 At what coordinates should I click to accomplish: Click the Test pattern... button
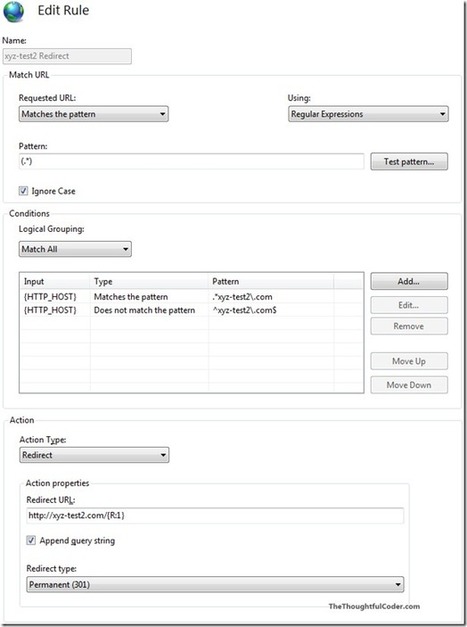pos(409,162)
